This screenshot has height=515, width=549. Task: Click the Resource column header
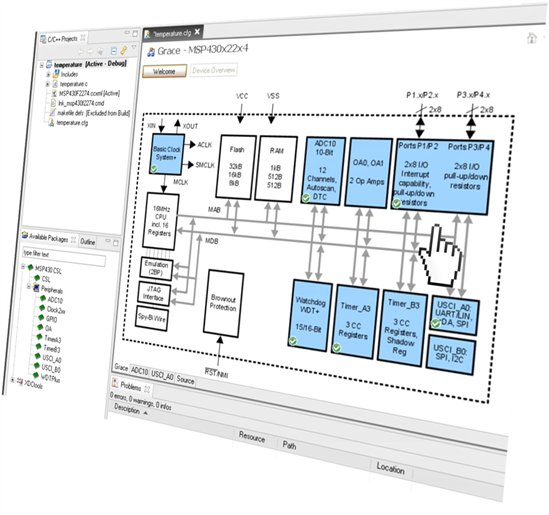252,437
